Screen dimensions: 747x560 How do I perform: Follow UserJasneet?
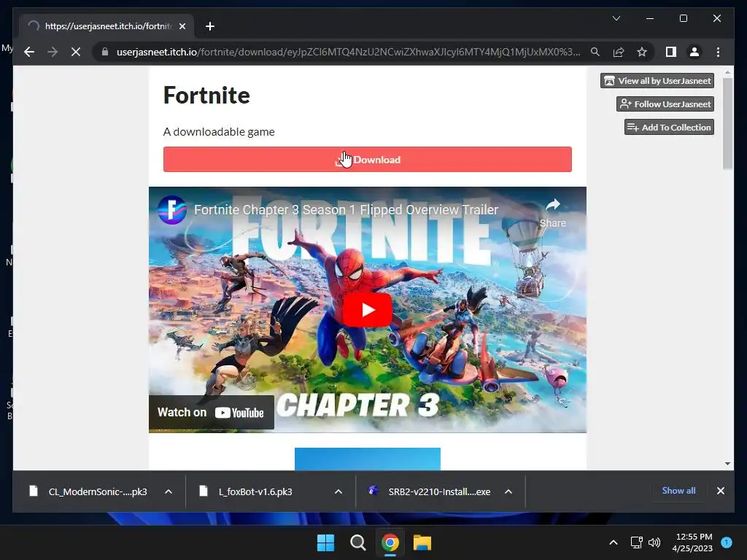(665, 104)
